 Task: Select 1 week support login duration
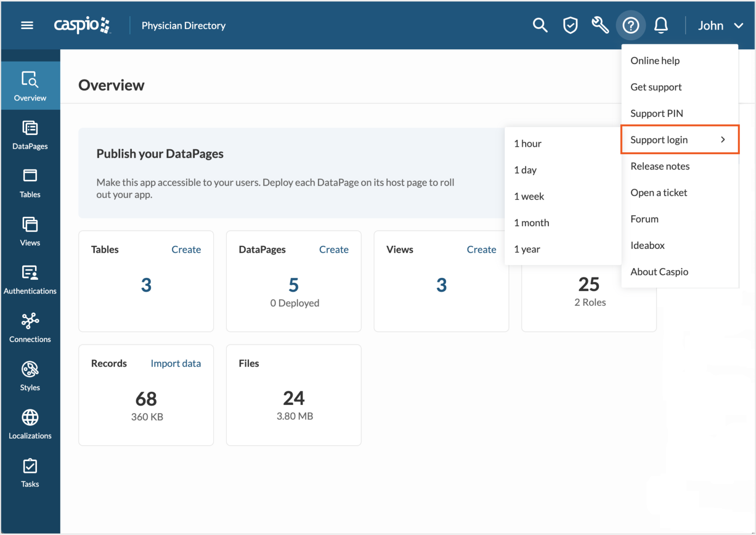(x=529, y=197)
